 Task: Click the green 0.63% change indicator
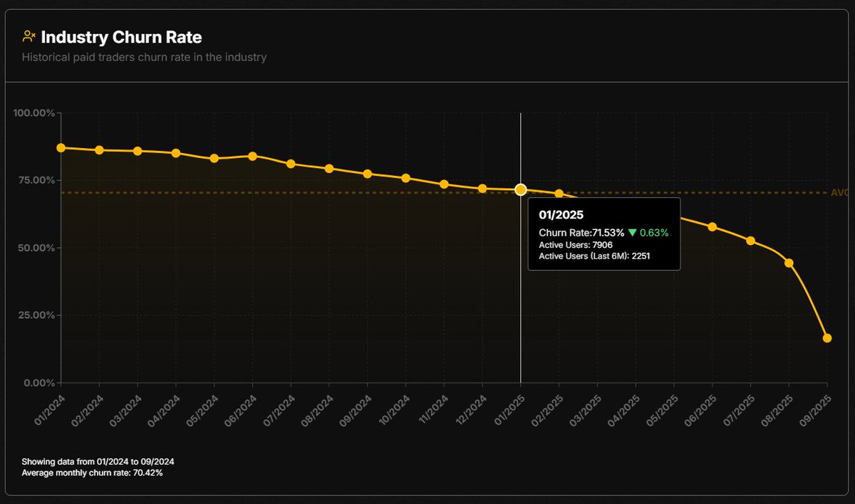tap(648, 233)
